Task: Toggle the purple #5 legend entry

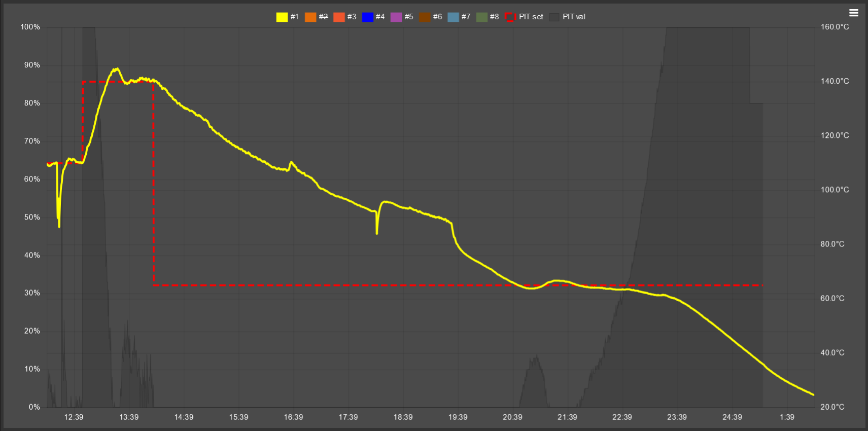Action: click(x=402, y=17)
